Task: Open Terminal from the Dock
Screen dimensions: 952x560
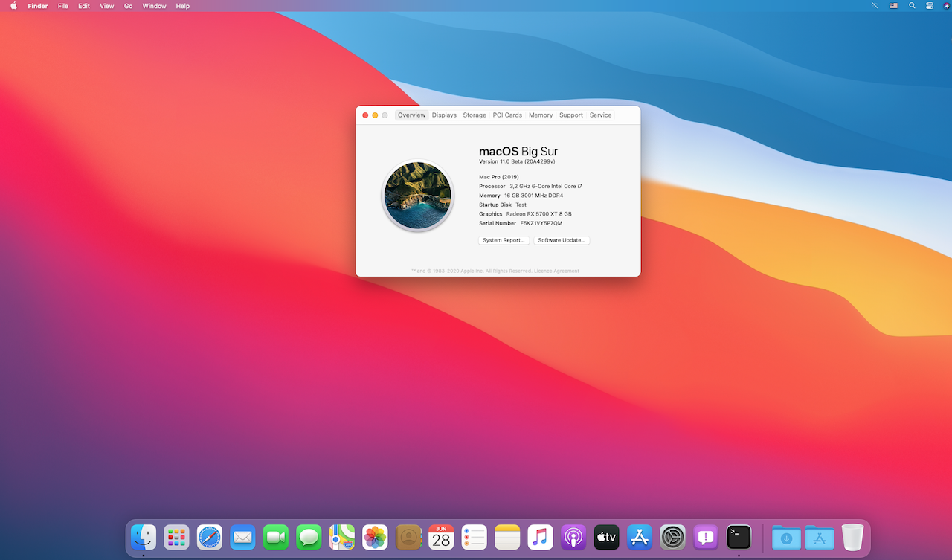Action: [x=739, y=537]
